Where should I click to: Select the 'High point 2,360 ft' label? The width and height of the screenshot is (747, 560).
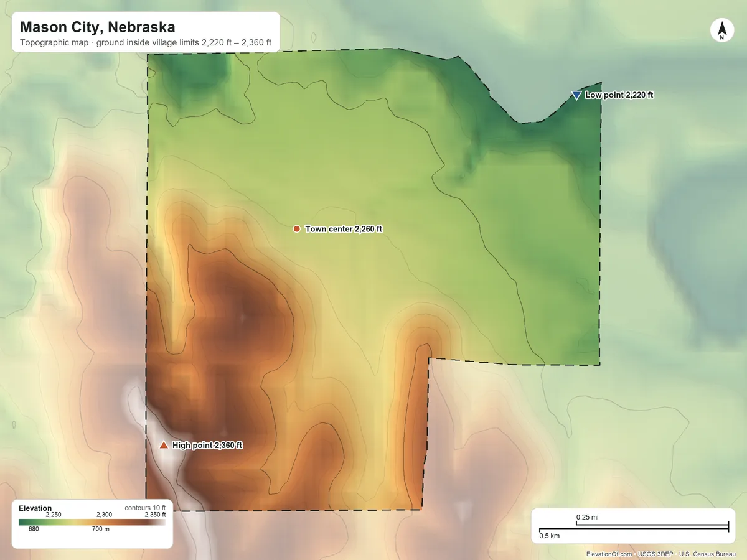[207, 446]
